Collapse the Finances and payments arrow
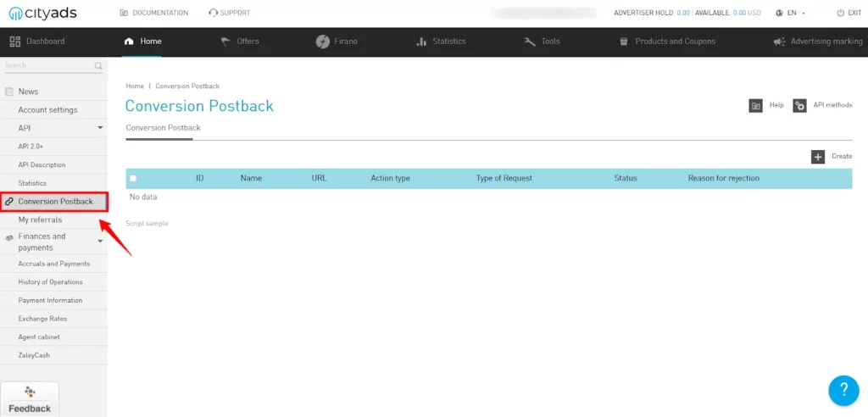The width and height of the screenshot is (868, 417). tap(100, 242)
